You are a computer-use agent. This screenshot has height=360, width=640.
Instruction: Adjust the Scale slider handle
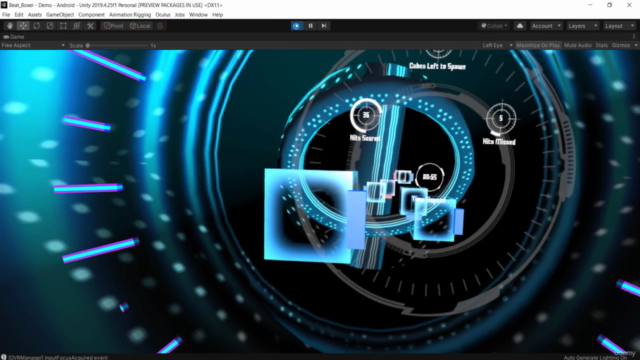click(87, 45)
